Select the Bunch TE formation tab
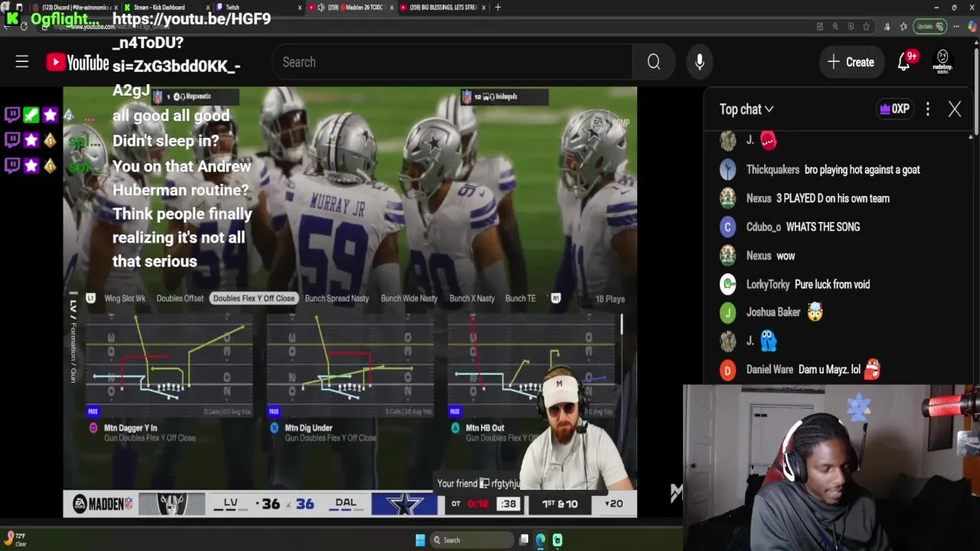The height and width of the screenshot is (551, 980). pyautogui.click(x=521, y=298)
